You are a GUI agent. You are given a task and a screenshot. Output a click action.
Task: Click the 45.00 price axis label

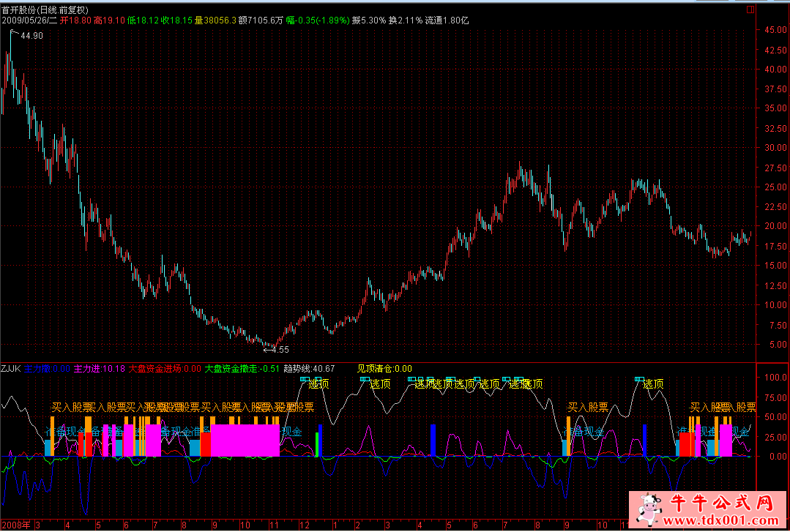coord(775,30)
